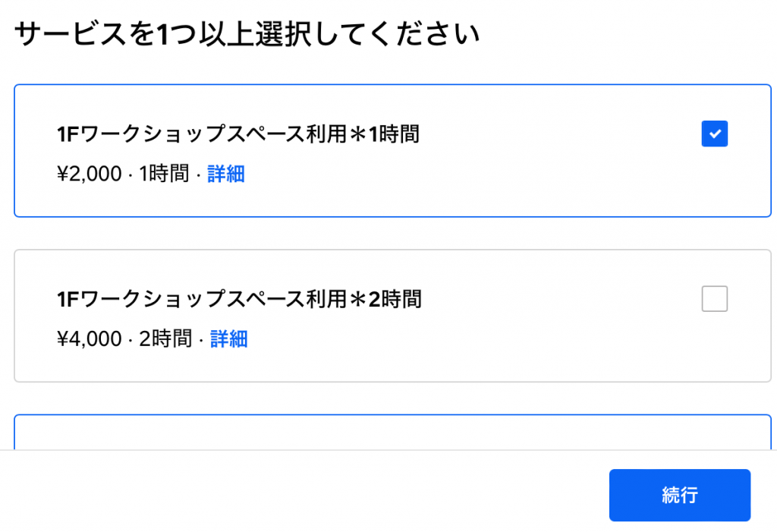Image resolution: width=777 pixels, height=532 pixels.
Task: Click the ¥4,000 price text
Action: point(89,338)
